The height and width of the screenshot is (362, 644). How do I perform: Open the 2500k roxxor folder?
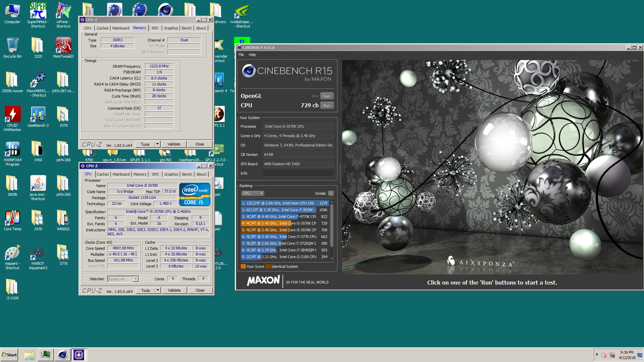point(12,82)
